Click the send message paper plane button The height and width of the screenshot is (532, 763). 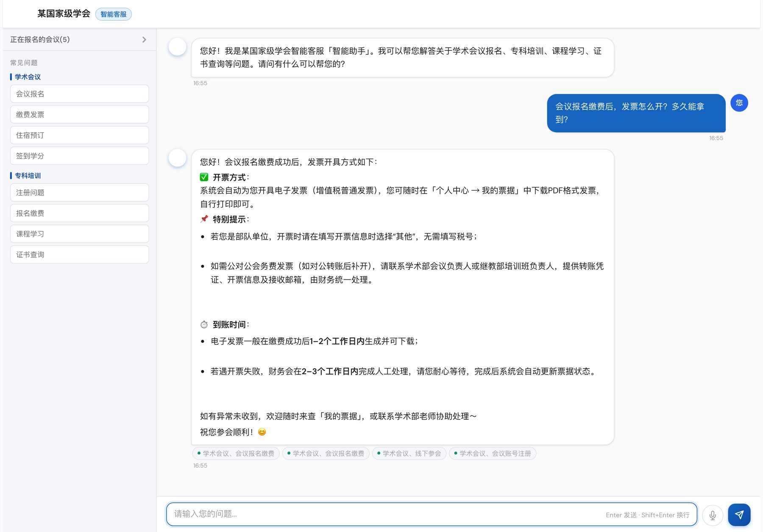pyautogui.click(x=739, y=515)
